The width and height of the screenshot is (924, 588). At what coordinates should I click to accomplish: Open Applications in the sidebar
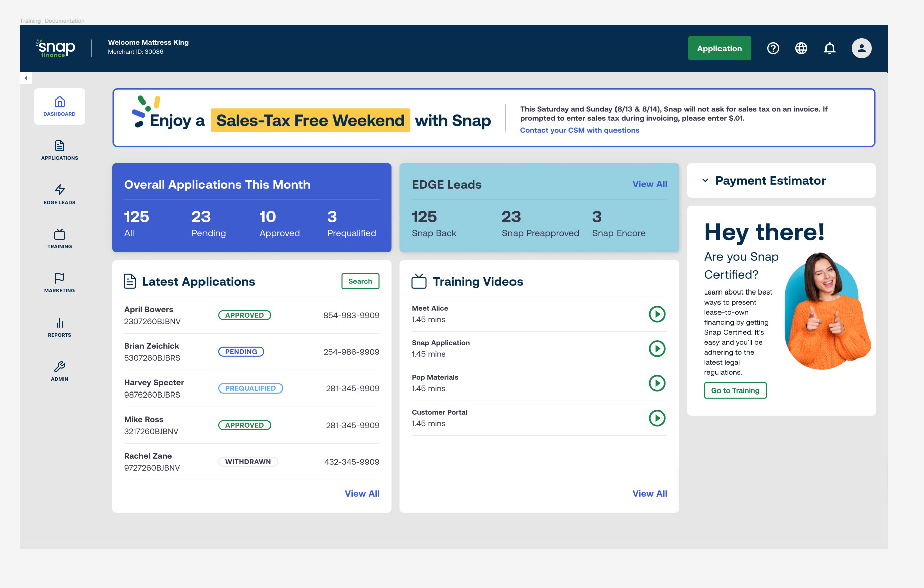tap(59, 150)
